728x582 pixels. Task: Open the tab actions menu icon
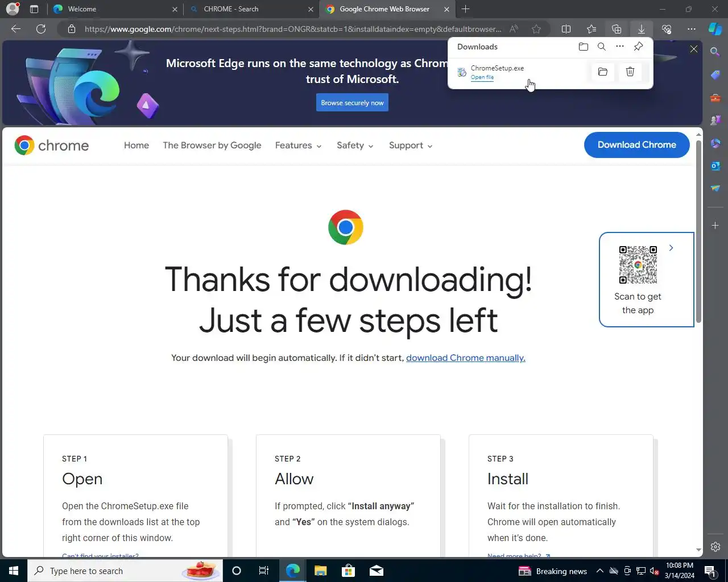(x=34, y=9)
